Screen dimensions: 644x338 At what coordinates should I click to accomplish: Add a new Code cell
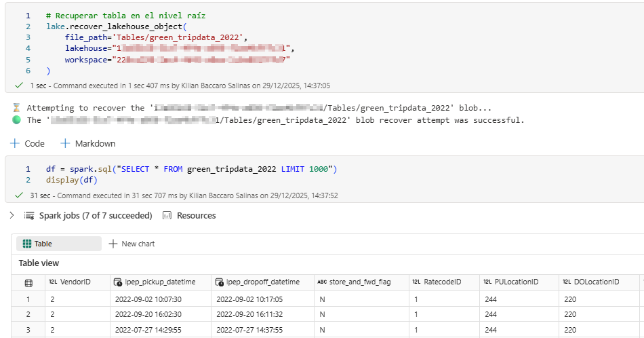pyautogui.click(x=27, y=143)
